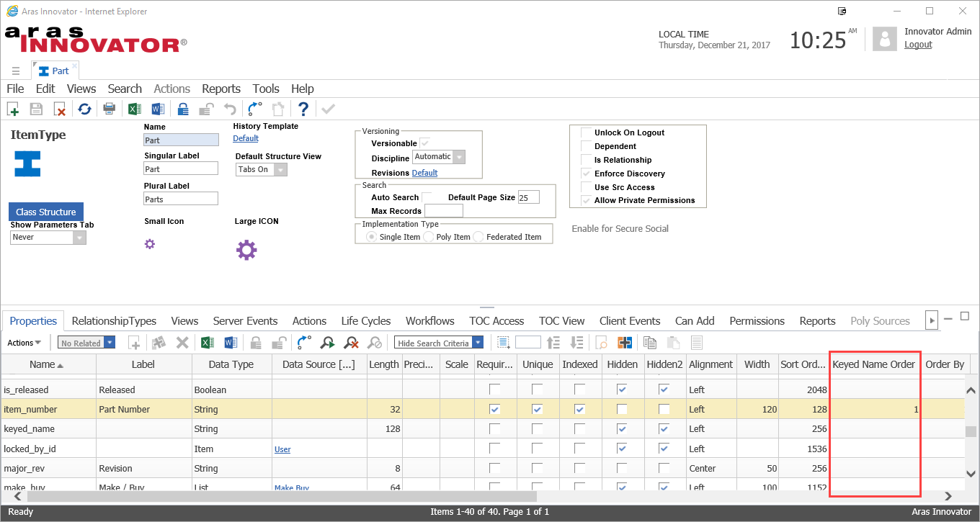980x522 pixels.
Task: Create a new item with the plus-page icon
Action: point(13,109)
